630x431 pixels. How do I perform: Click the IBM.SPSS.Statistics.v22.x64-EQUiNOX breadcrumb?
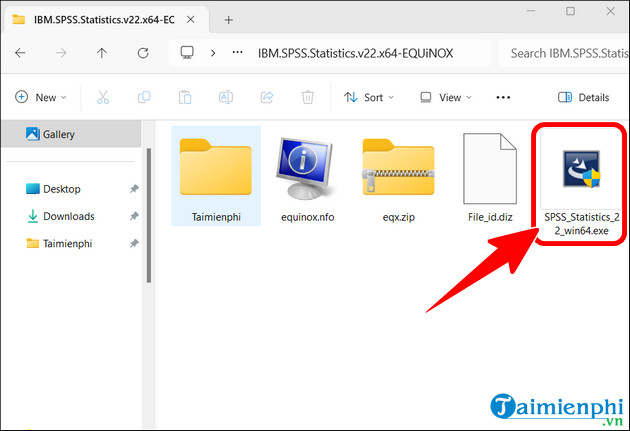pyautogui.click(x=355, y=53)
